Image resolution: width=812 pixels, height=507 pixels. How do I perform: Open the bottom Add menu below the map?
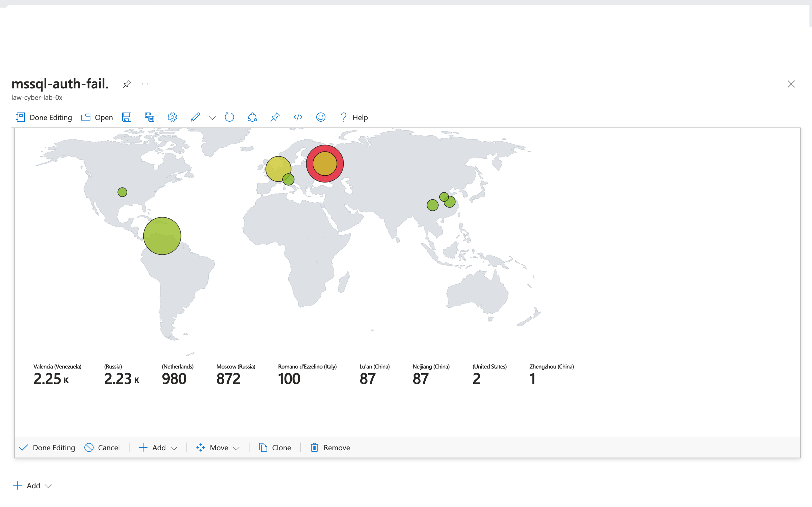pyautogui.click(x=33, y=485)
